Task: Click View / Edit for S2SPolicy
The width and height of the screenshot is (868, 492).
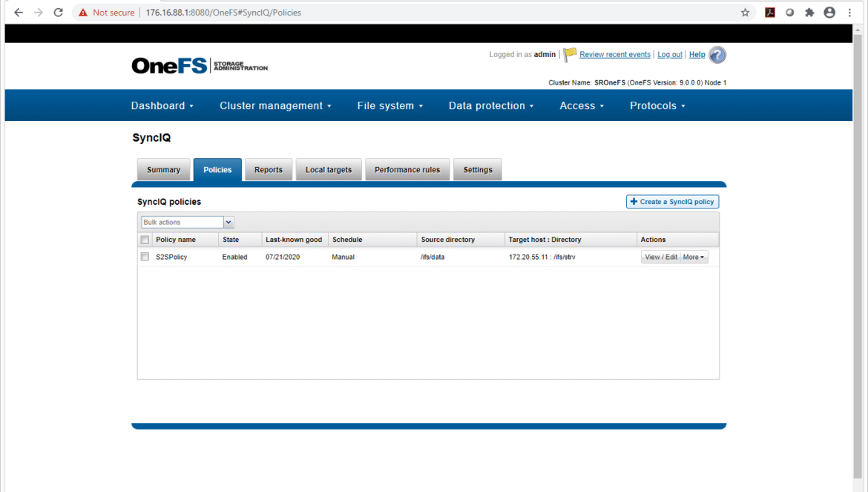Action: coord(660,257)
